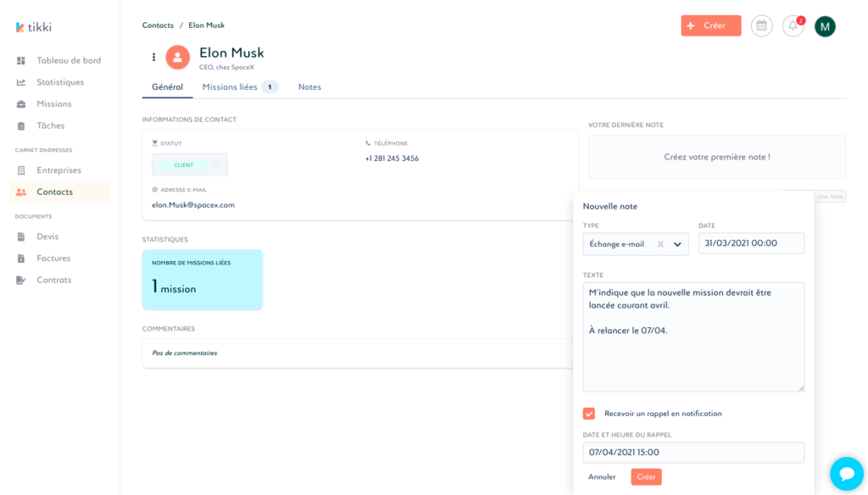Clear the Échange e-mail type selection

point(660,244)
